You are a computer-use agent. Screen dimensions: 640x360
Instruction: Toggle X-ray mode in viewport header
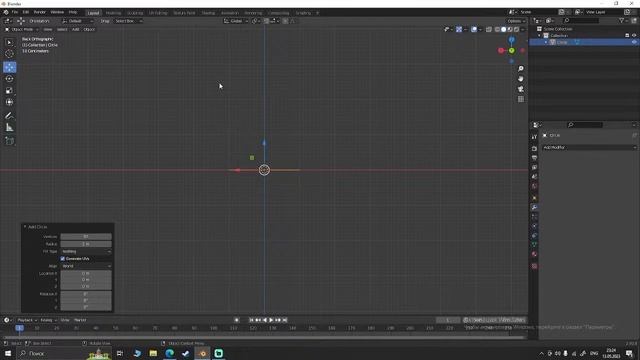tap(489, 29)
